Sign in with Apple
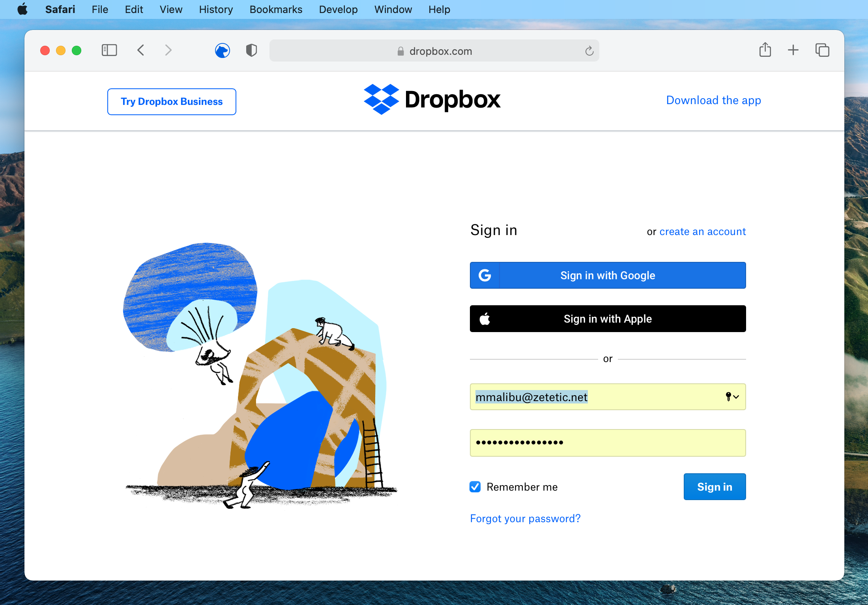 click(x=608, y=319)
